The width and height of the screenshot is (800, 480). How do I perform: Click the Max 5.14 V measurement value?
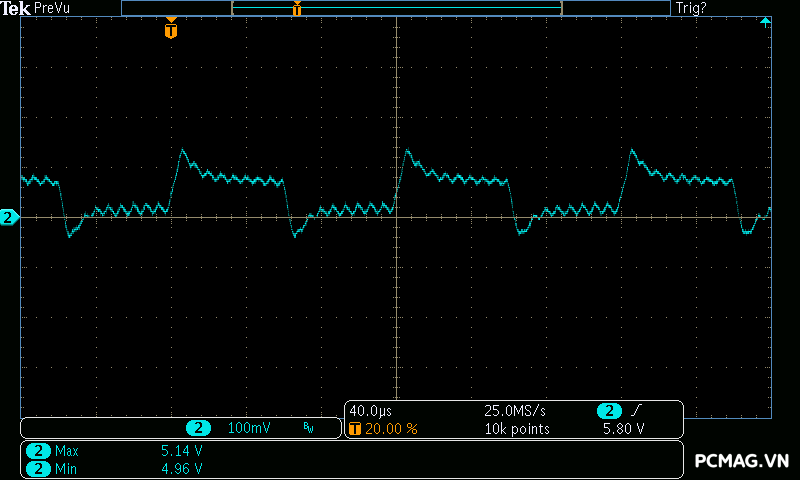tap(182, 451)
